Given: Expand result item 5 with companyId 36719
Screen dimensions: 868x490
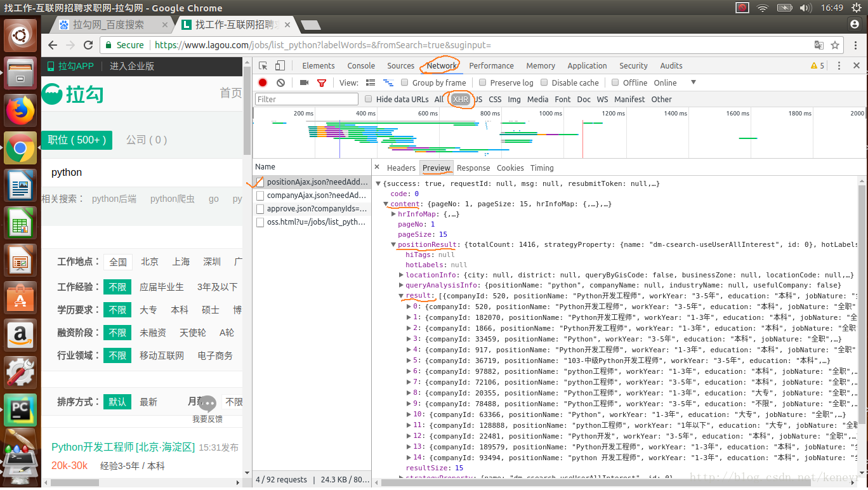Looking at the screenshot, I should pos(409,361).
